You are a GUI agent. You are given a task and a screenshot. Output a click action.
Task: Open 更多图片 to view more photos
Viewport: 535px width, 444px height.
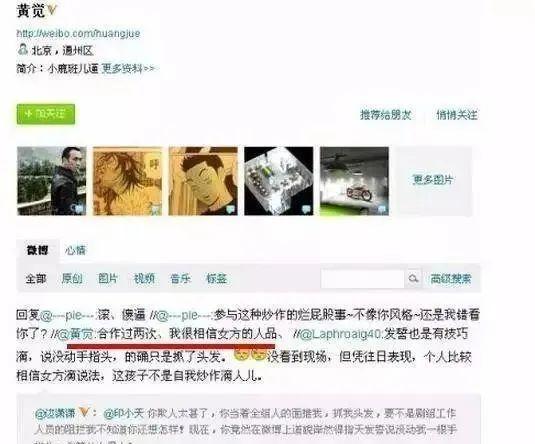[433, 180]
